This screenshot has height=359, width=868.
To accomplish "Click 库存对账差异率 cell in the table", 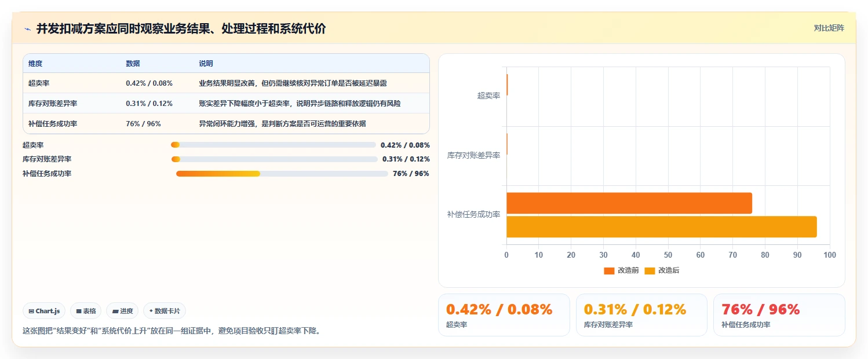I will point(53,104).
